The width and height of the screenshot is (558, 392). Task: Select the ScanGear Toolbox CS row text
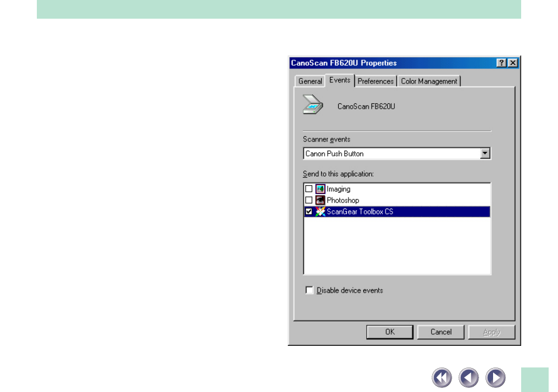[360, 211]
